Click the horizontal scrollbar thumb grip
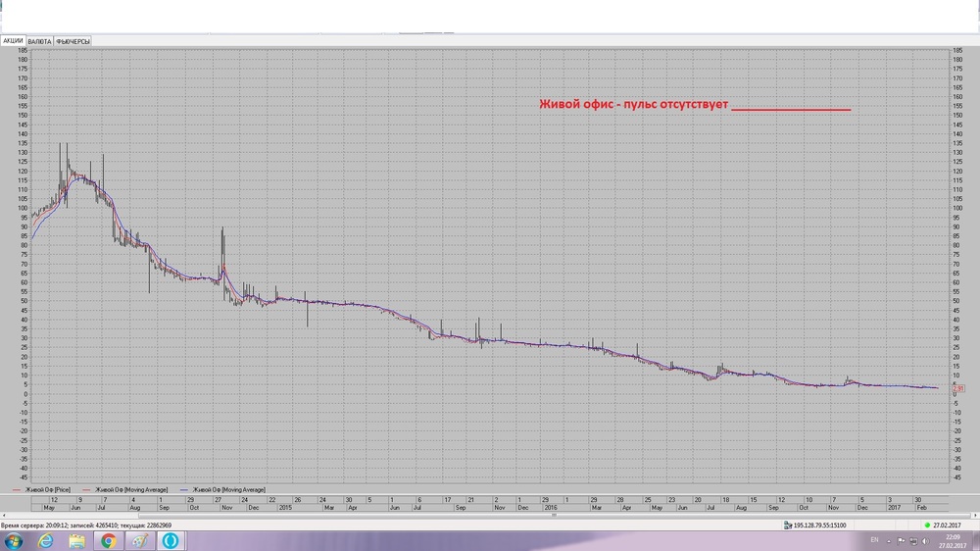980x551 pixels. point(554,516)
